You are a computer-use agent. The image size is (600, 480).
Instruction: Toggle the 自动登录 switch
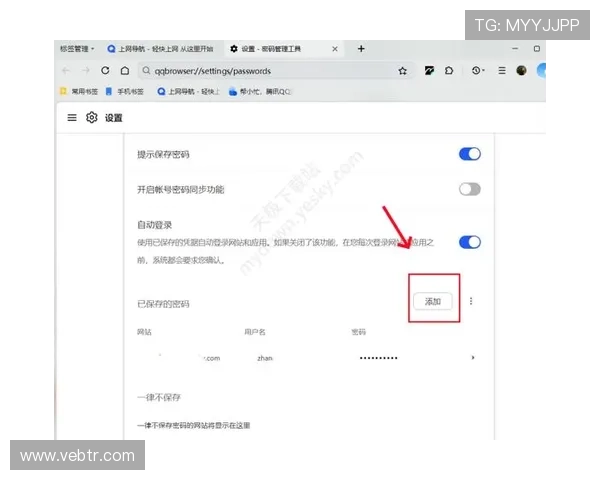pos(470,242)
